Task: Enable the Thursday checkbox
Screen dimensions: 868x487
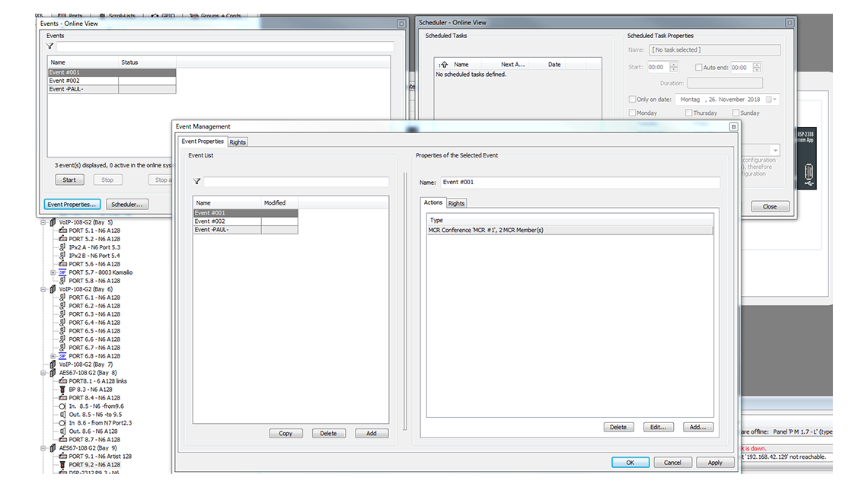Action: [x=689, y=113]
